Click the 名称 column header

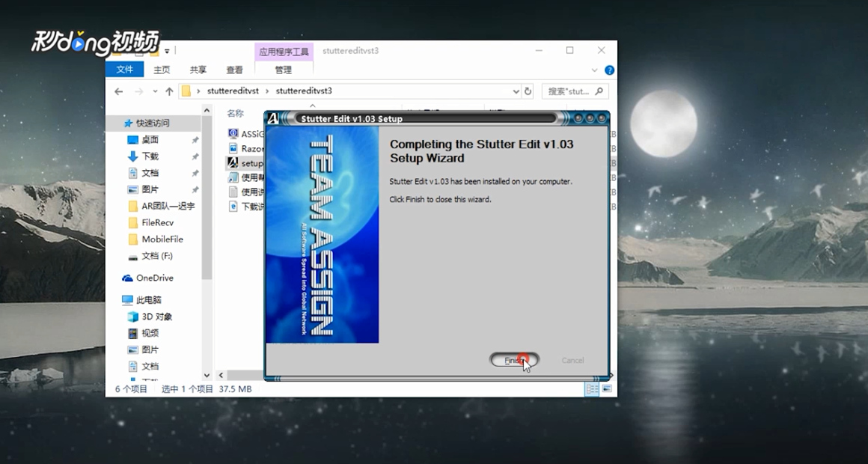click(235, 113)
